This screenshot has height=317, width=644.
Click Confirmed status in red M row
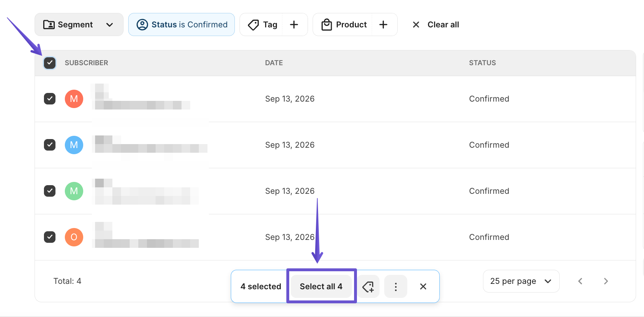489,99
